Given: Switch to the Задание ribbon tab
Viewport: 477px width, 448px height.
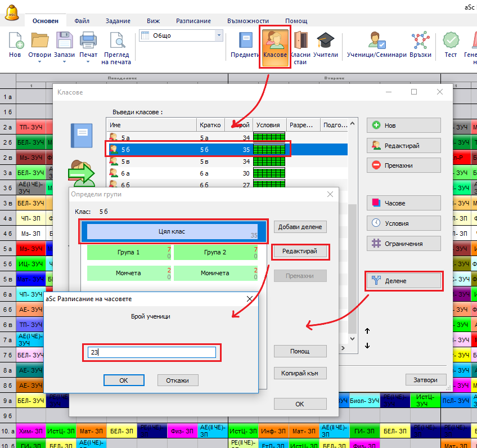Looking at the screenshot, I should point(118,21).
